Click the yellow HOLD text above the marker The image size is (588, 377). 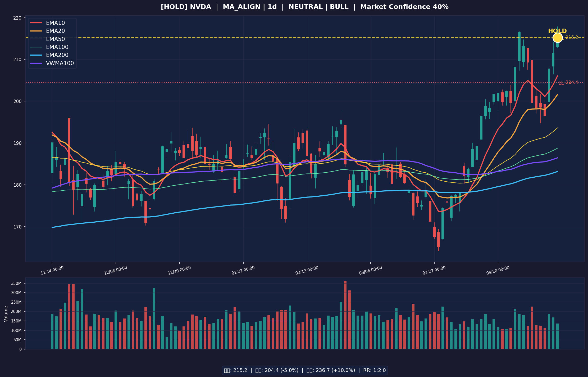tap(557, 31)
